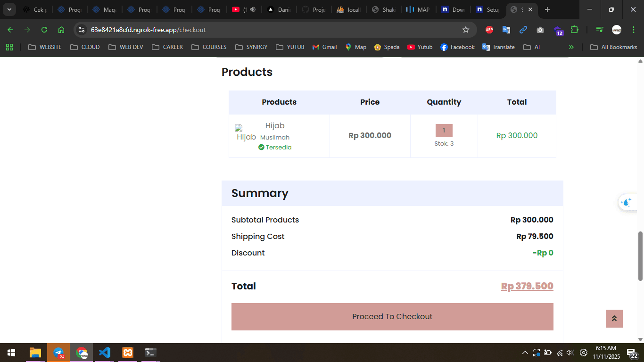
Task: Expand the bookmarks overflow chevron
Action: pyautogui.click(x=571, y=47)
